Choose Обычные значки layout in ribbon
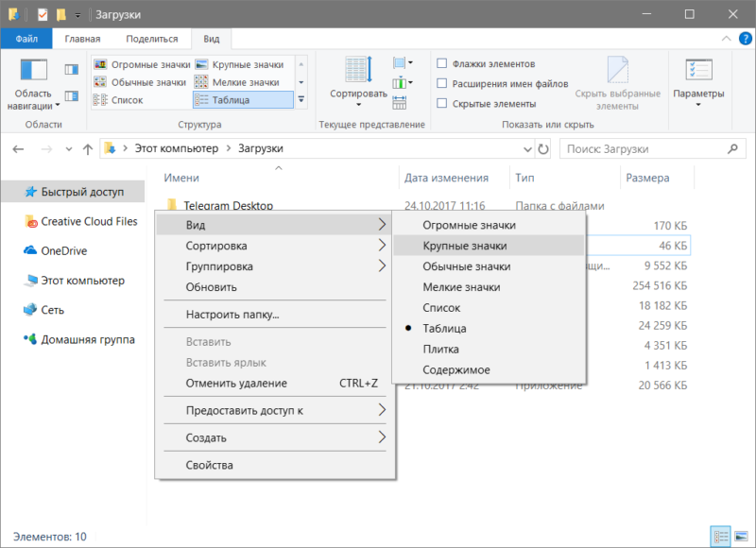756x548 pixels. (x=140, y=82)
